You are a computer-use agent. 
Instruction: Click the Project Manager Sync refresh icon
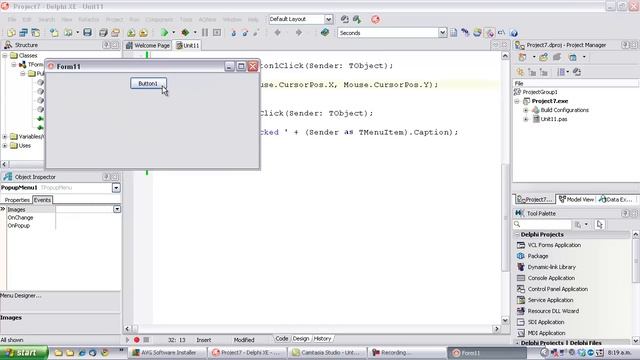577,72
